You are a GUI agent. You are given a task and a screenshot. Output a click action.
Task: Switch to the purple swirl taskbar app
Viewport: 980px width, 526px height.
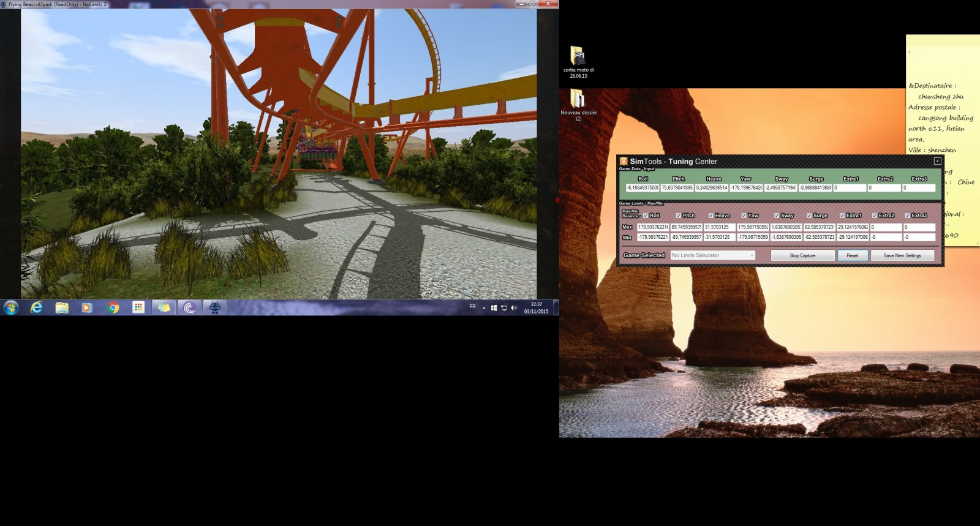point(190,307)
